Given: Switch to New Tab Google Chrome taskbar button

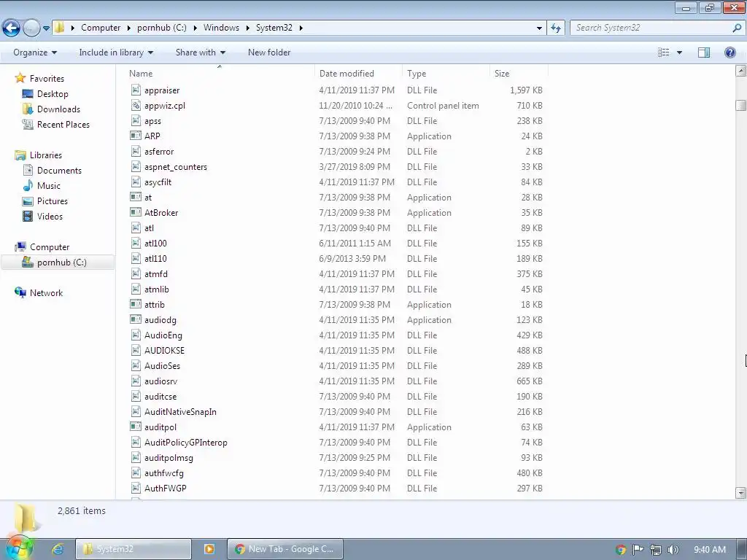Looking at the screenshot, I should [x=285, y=549].
